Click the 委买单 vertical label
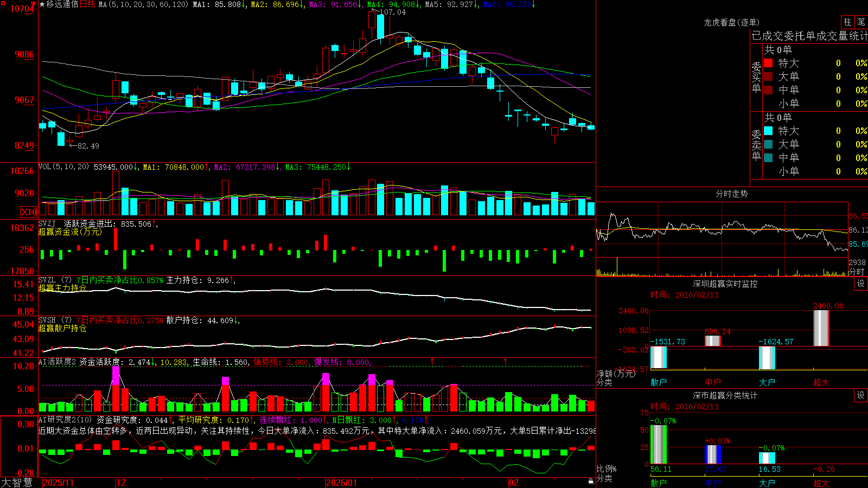Screen dimensions: 868x488 click(x=756, y=77)
